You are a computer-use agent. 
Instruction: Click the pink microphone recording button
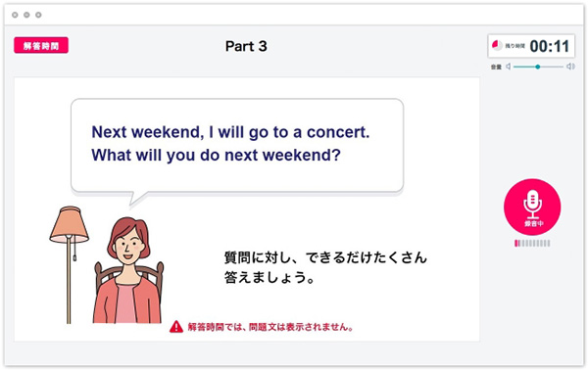point(532,208)
